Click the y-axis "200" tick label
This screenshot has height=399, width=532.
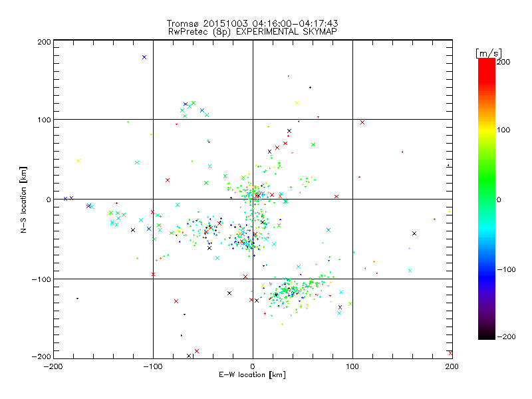(x=44, y=42)
